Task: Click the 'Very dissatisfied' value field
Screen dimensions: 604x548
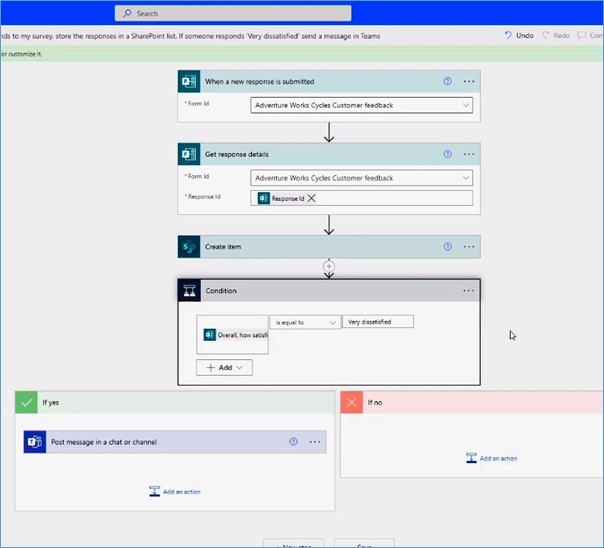Action: [x=378, y=322]
